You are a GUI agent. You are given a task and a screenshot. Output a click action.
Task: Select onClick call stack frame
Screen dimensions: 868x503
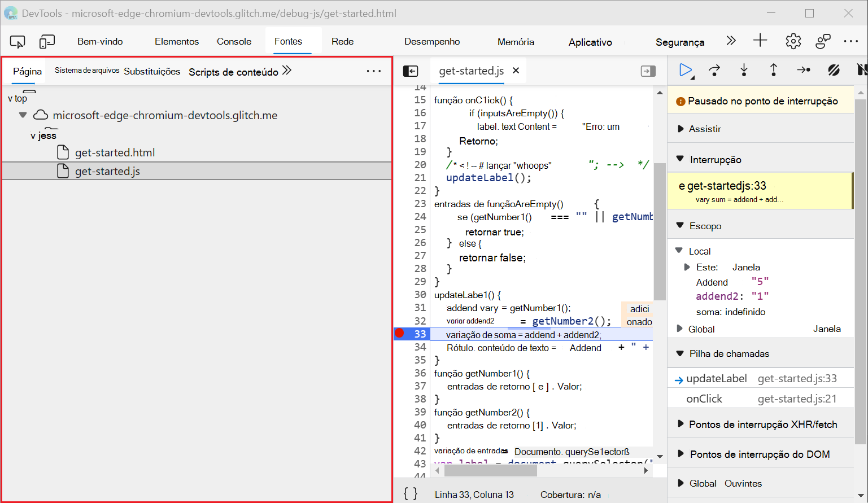tap(761, 399)
